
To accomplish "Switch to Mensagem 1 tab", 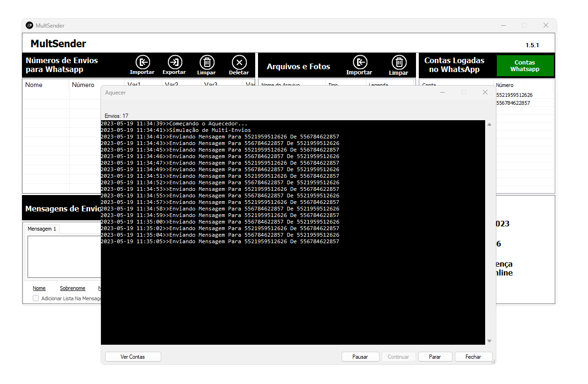I will click(x=42, y=229).
